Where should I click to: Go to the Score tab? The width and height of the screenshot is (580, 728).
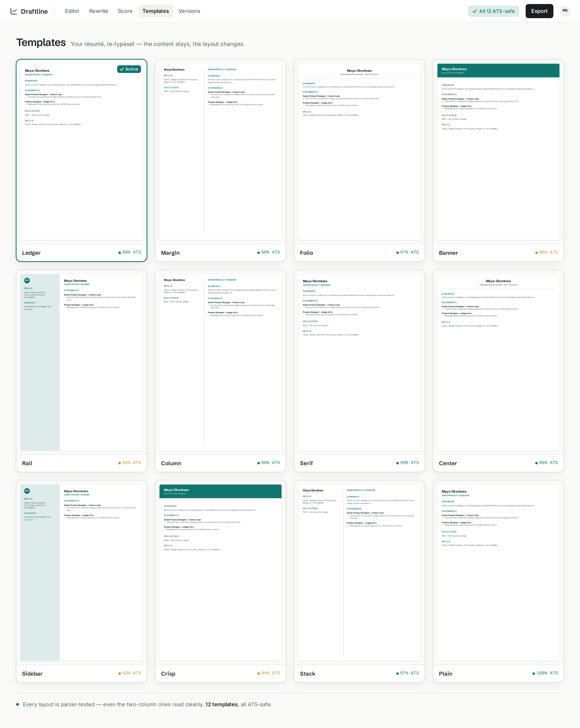[125, 11]
